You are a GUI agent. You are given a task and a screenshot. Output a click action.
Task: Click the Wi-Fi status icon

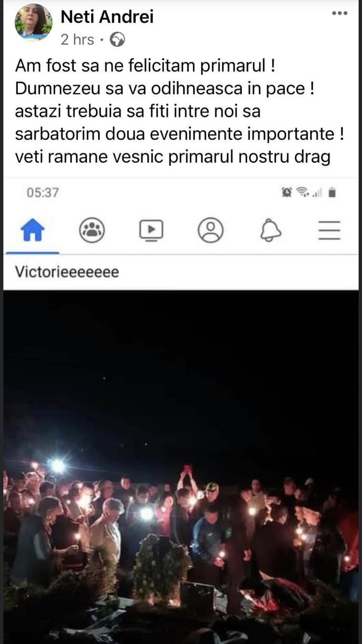coord(303,193)
